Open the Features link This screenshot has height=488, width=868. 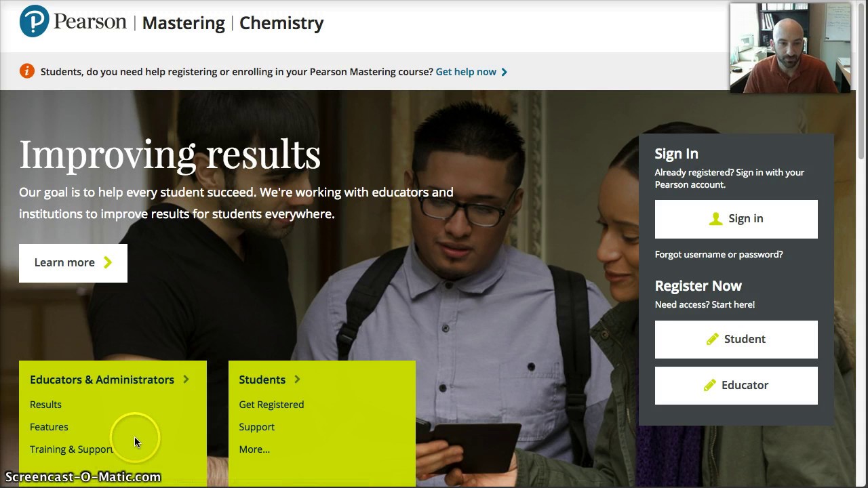click(49, 427)
